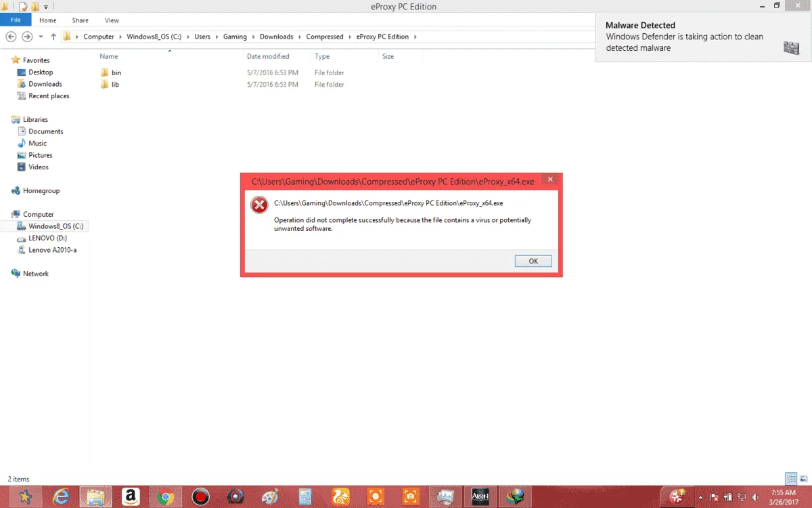Open the Documents library
Viewport: 812px width, 508px height.
(x=45, y=131)
